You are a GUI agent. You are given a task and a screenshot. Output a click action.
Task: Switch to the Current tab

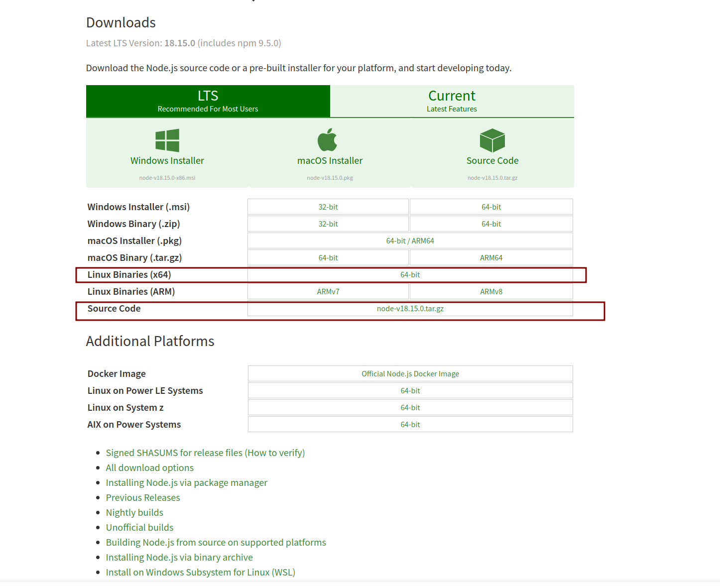coord(452,101)
